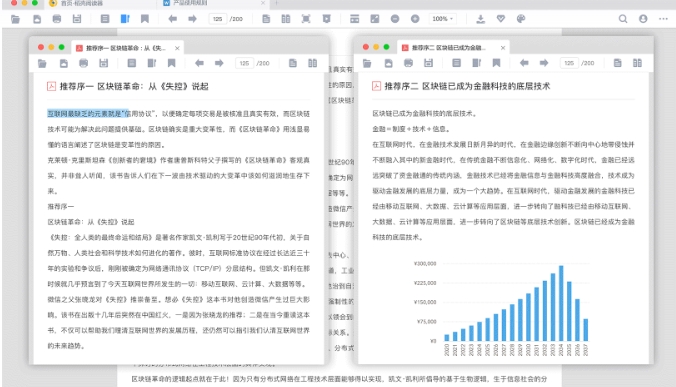Viewport: 676px width, 387px height.
Task: Open the more options ellipsis menu
Action: pos(663,19)
